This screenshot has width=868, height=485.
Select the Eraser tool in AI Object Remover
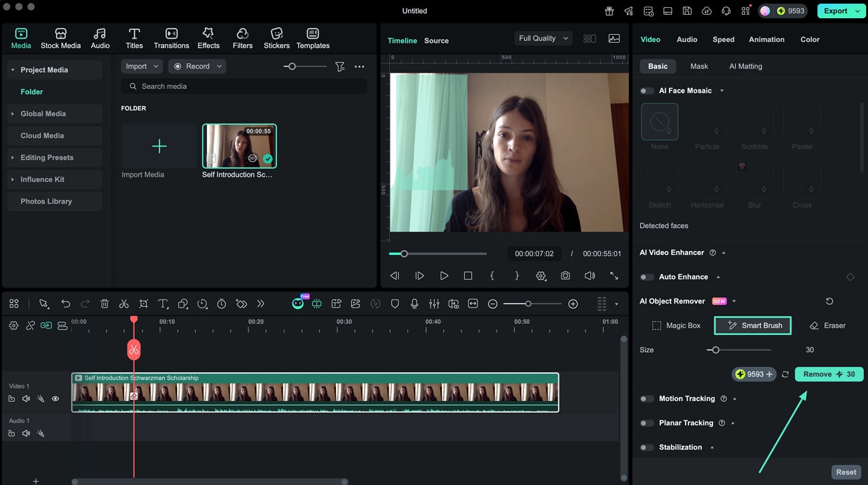827,326
